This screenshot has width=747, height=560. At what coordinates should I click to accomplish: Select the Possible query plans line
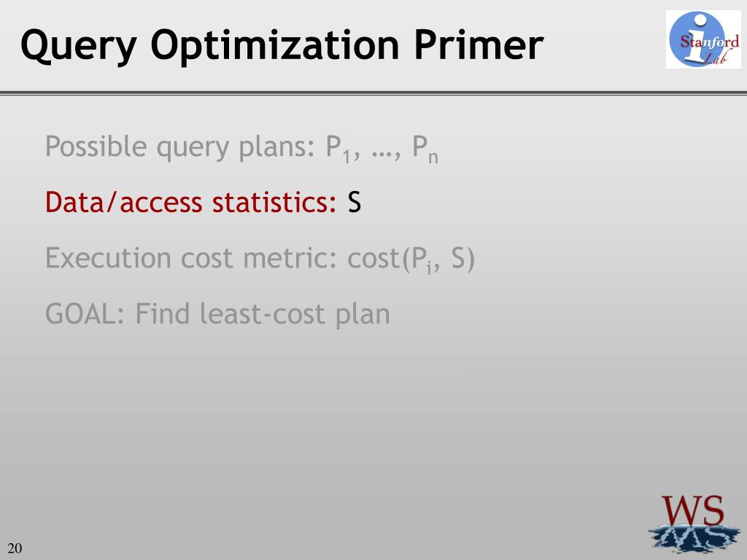point(241,147)
